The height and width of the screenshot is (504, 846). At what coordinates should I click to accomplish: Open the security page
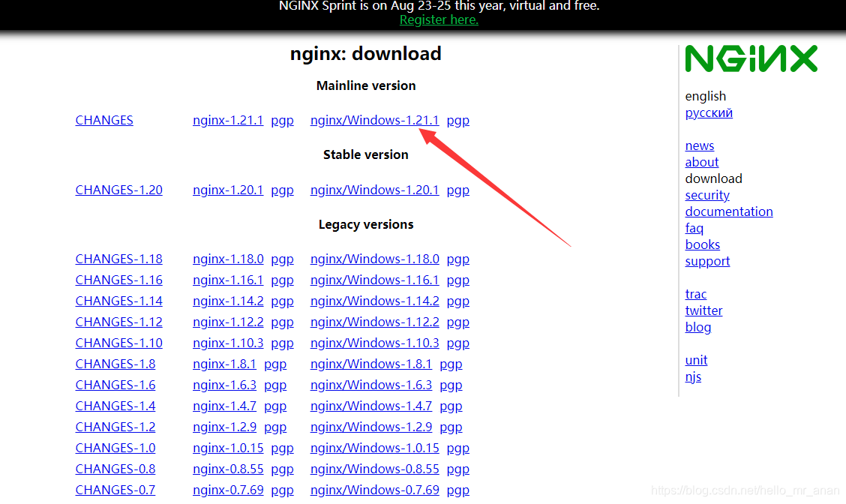706,196
